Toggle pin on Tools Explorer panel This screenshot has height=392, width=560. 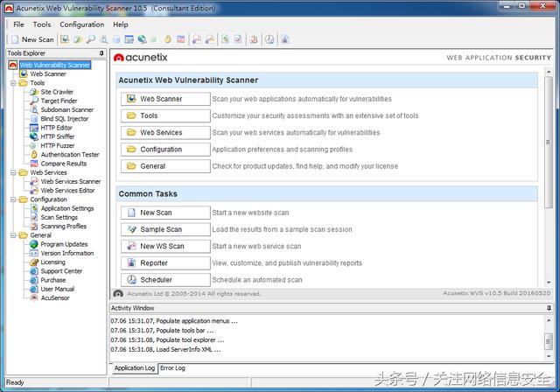[101, 53]
